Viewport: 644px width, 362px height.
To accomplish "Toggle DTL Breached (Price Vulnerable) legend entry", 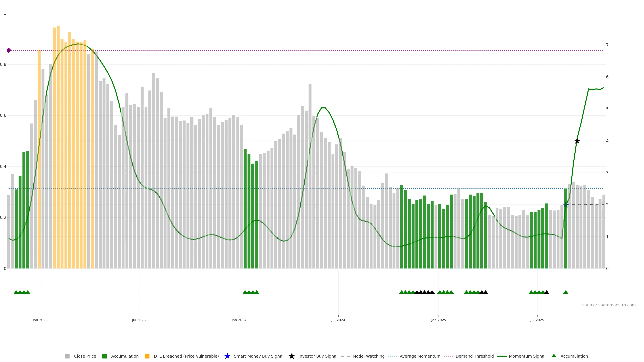I will 186,356.
